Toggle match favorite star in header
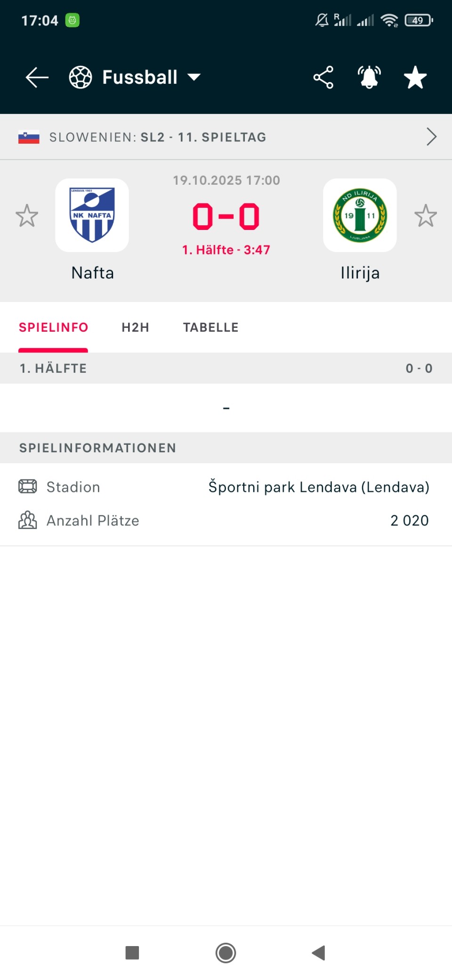This screenshot has width=452, height=980. click(415, 78)
